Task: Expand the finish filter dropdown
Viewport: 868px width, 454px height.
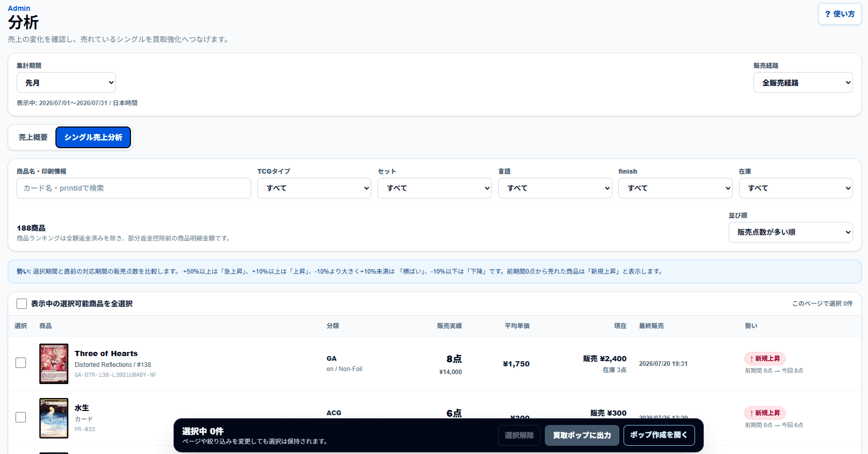Action: click(x=675, y=188)
